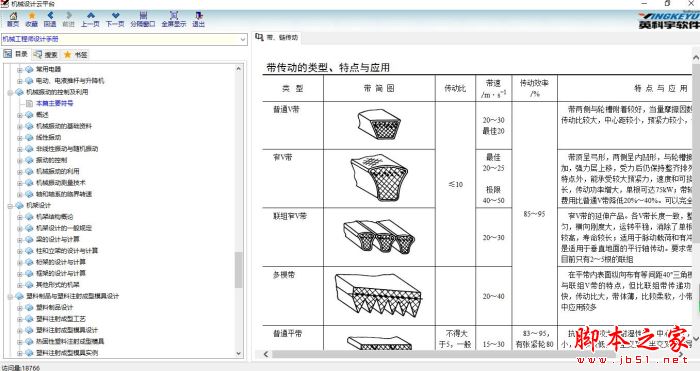This screenshot has height=371, width=700.
Task: Click the book icon beside 非线性振动与随机振动
Action: pos(29,149)
